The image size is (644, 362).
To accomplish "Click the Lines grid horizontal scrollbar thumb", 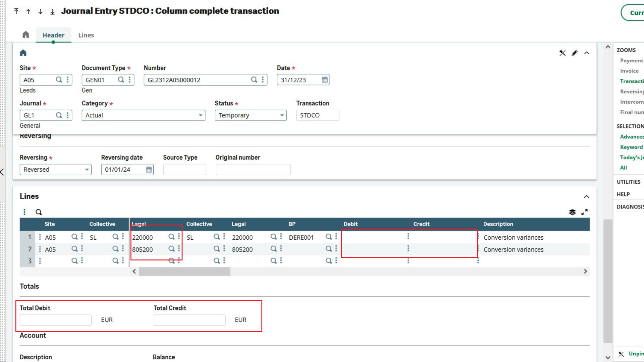I will point(184,271).
